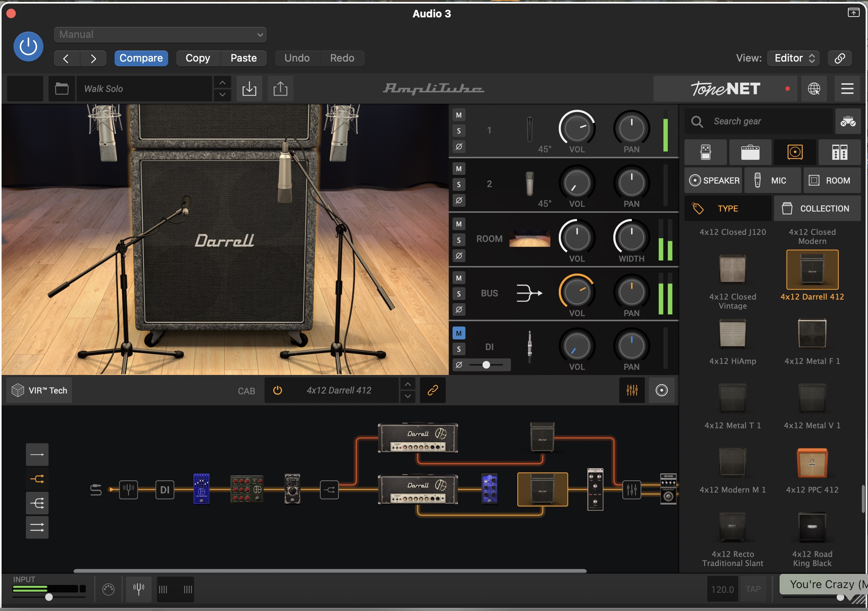Screen dimensions: 868x611
Task: Step to previous preset with up chevron
Action: click(x=222, y=82)
